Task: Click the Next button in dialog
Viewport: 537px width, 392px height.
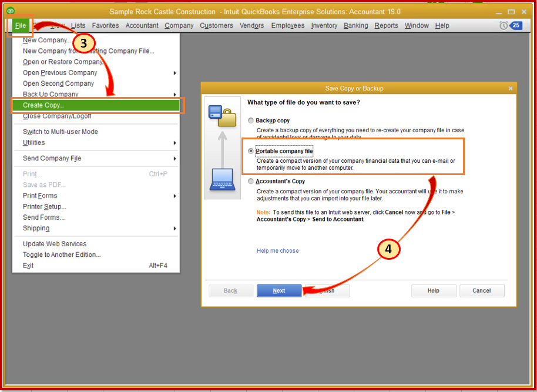Action: [x=279, y=290]
